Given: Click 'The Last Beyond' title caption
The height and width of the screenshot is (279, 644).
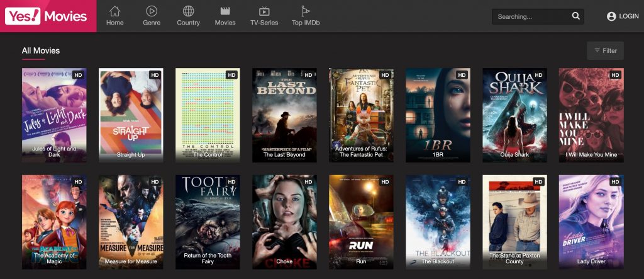Looking at the screenshot, I should coord(284,155).
